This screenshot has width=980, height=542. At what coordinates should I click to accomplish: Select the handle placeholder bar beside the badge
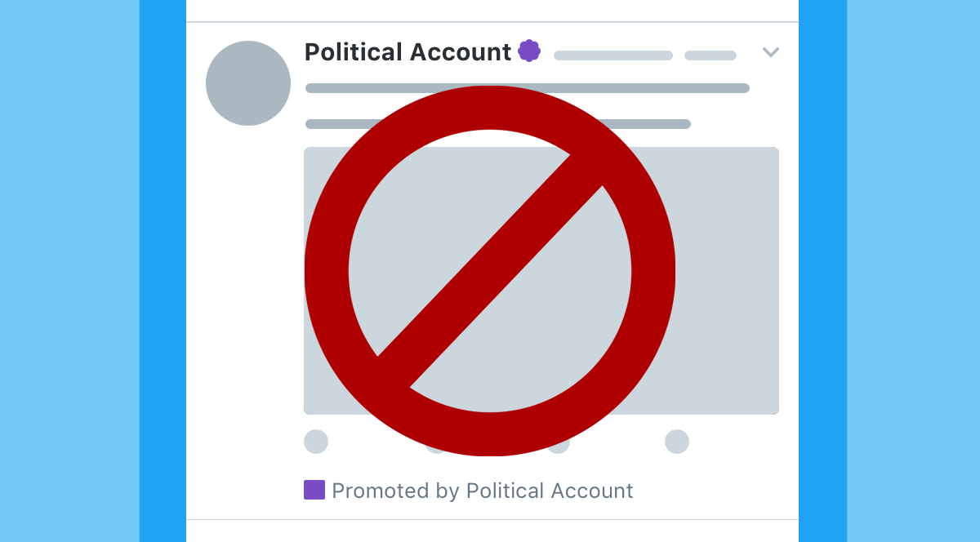pyautogui.click(x=612, y=56)
